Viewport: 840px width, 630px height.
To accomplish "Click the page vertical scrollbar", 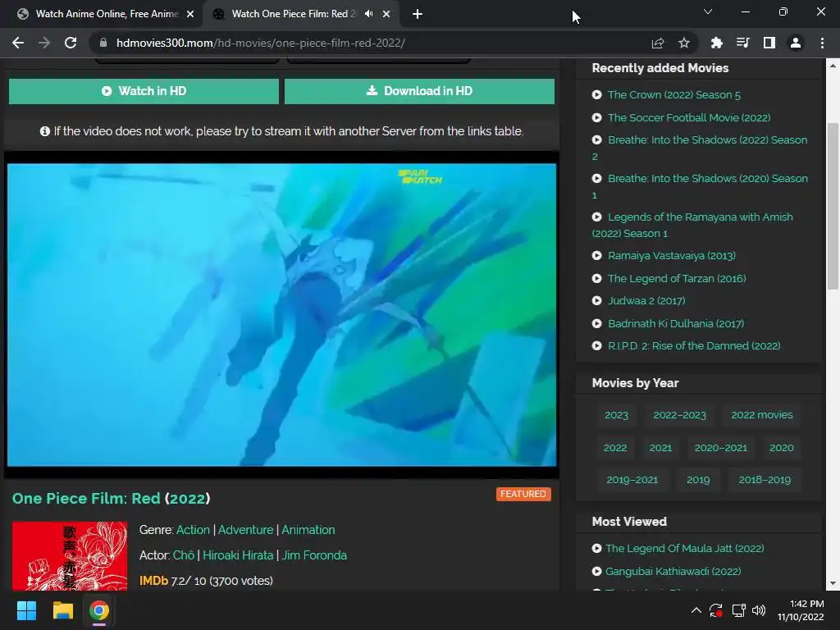I will click(x=833, y=206).
